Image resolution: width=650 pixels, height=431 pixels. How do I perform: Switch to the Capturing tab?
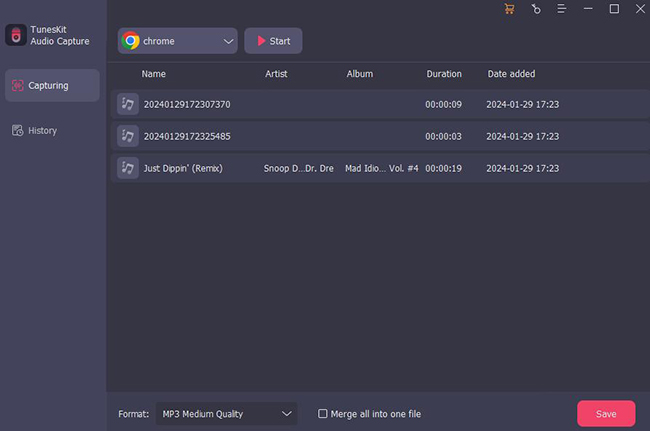point(52,85)
